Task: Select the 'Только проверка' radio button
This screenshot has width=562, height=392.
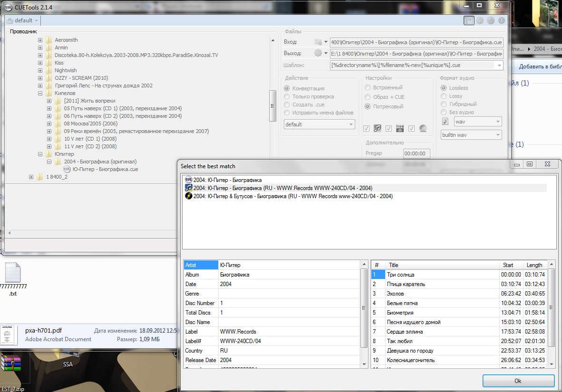Action: tap(287, 96)
